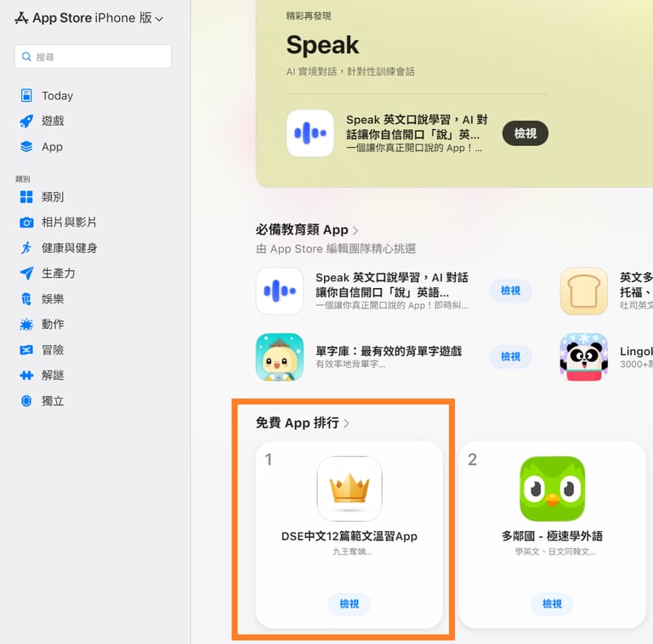This screenshot has height=644, width=653.
Task: Click the layered stack App icon
Action: coord(26,146)
